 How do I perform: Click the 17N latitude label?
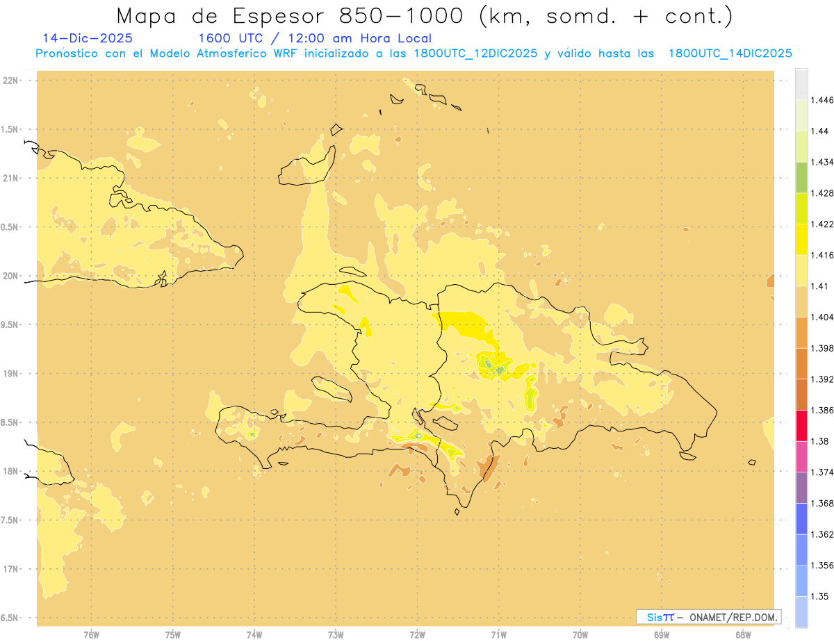(11, 569)
